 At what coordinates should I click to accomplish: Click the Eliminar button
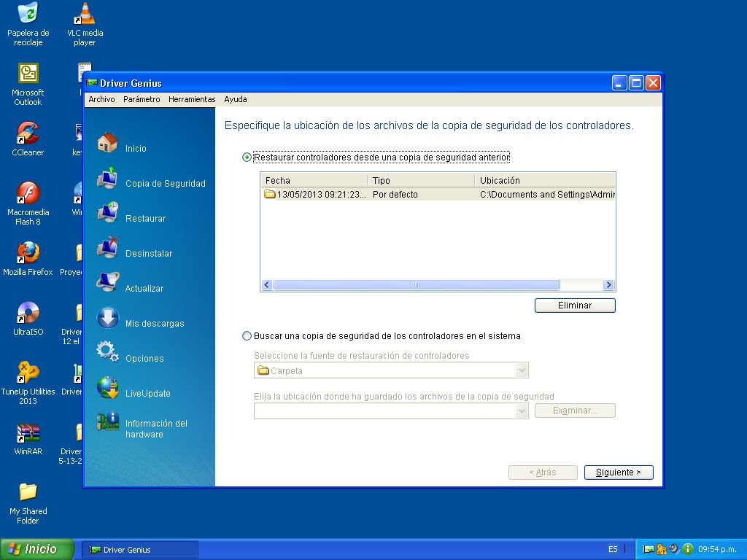(x=575, y=306)
